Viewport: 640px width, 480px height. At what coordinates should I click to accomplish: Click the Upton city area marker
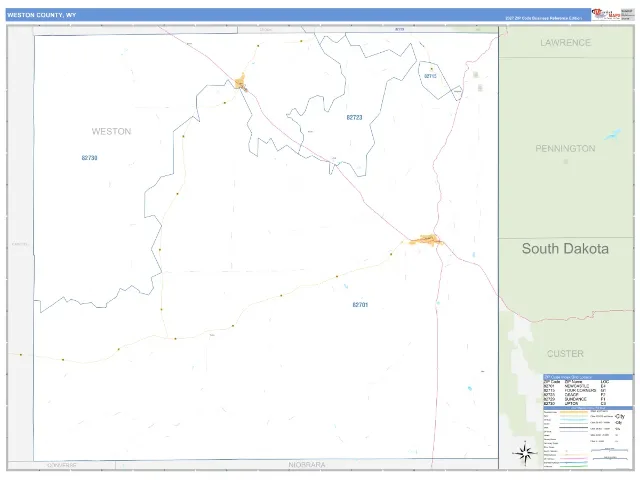(240, 82)
